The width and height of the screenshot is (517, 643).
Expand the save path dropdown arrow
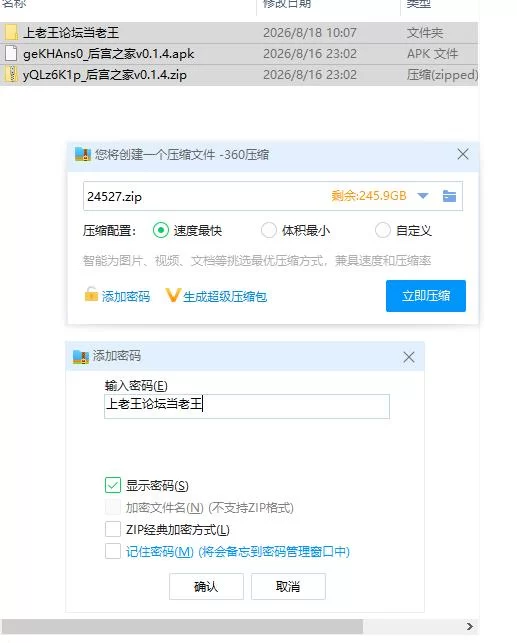(423, 196)
